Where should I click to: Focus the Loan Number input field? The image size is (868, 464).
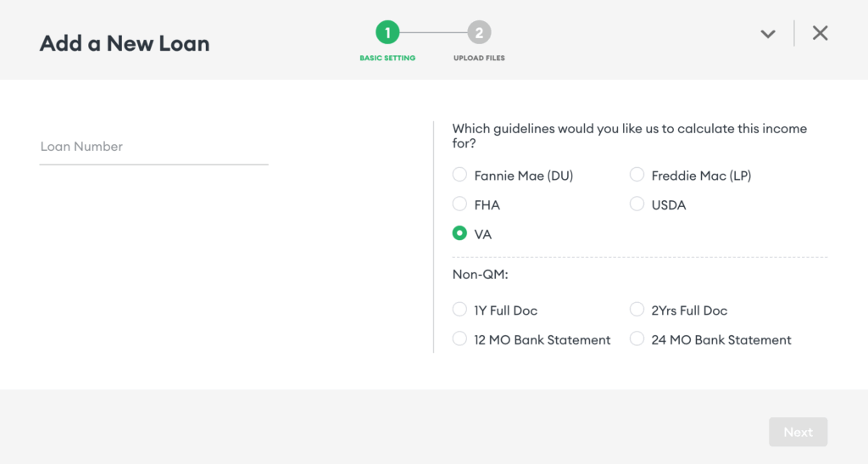[153, 147]
